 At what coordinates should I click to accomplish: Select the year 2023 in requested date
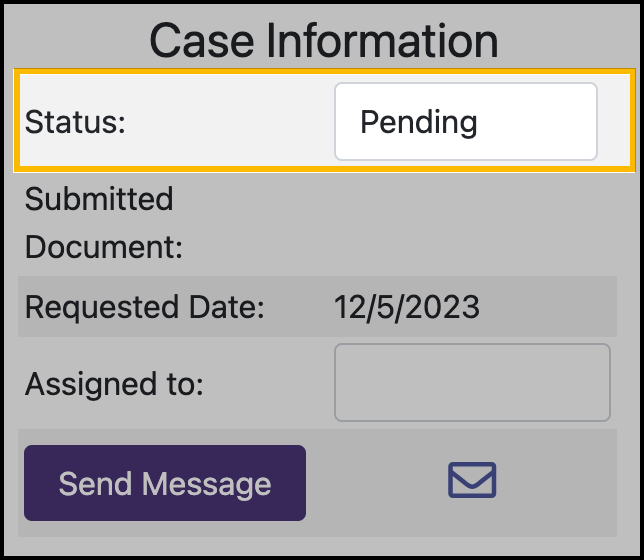coord(445,307)
